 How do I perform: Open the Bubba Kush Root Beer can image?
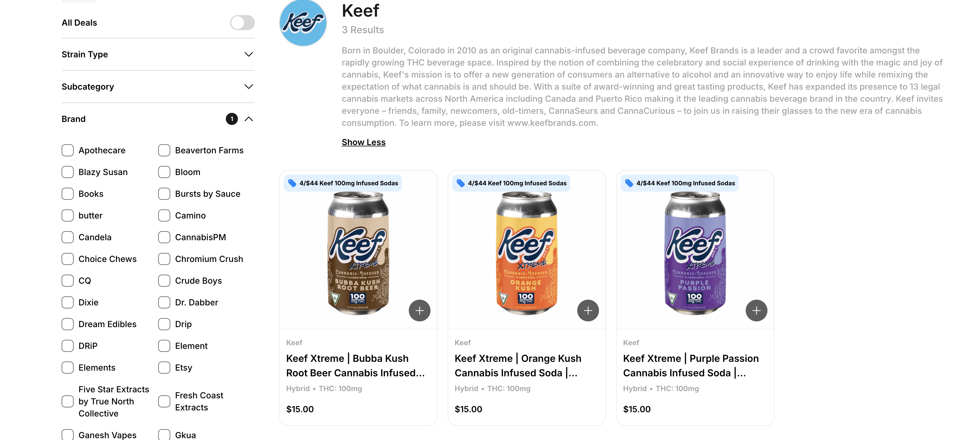(358, 253)
